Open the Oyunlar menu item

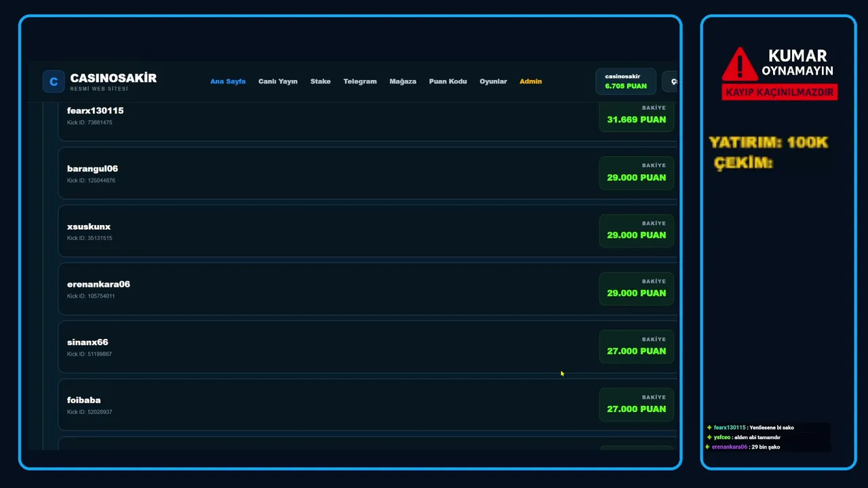493,81
